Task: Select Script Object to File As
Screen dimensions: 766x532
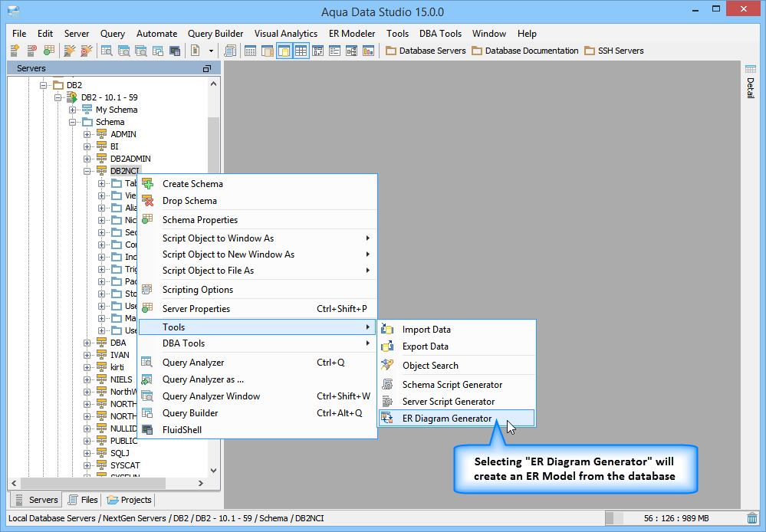Action: point(258,270)
